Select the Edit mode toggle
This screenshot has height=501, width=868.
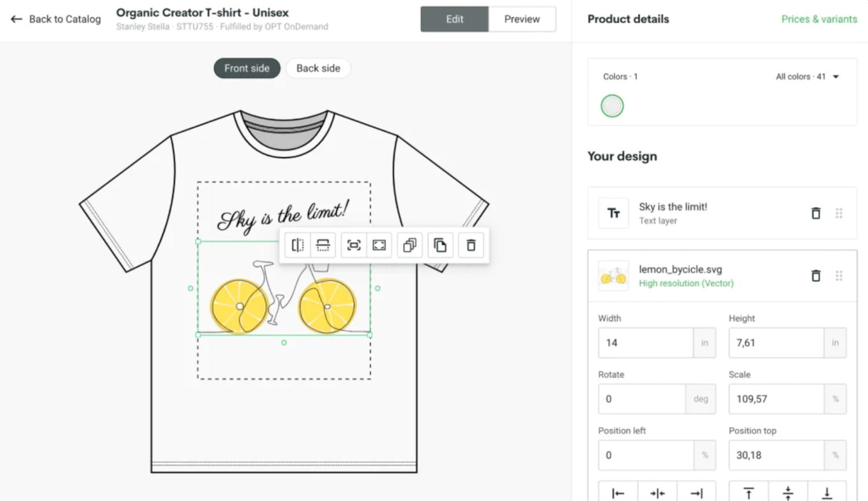click(454, 19)
